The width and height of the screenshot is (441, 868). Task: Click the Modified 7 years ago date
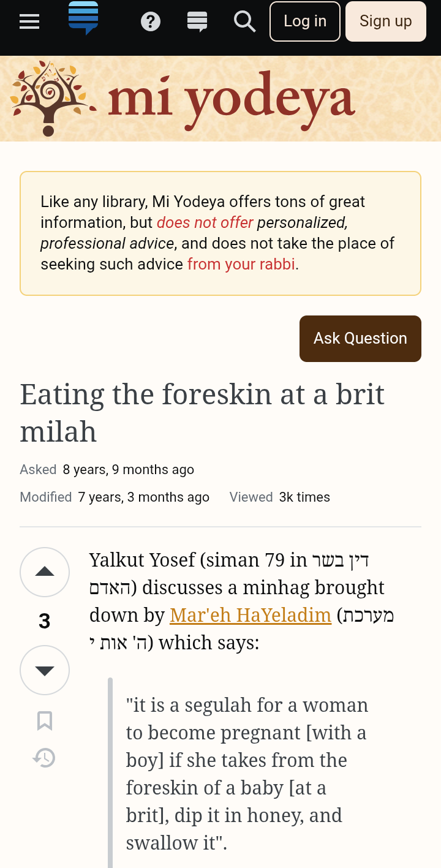coord(143,497)
